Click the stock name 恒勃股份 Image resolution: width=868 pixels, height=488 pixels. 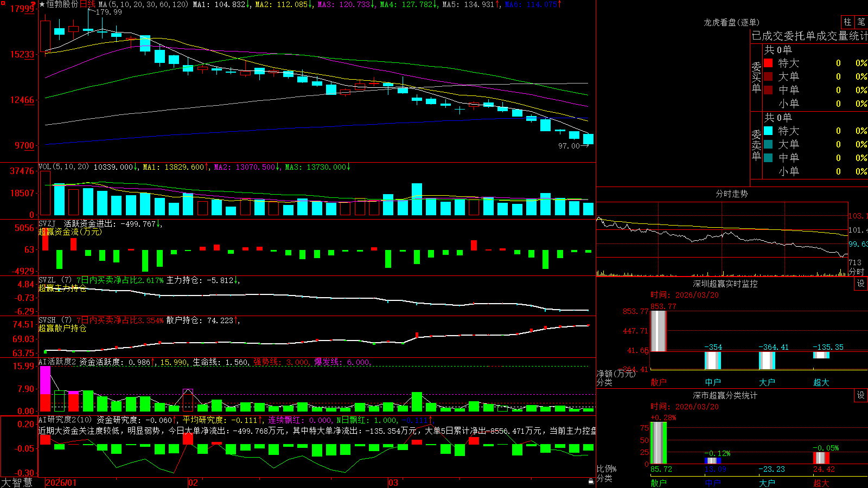point(62,4)
